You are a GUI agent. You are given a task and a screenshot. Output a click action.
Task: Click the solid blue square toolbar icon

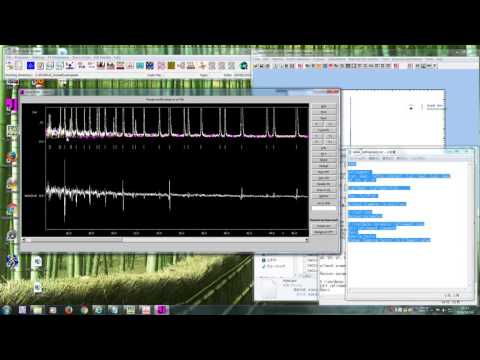31,66
